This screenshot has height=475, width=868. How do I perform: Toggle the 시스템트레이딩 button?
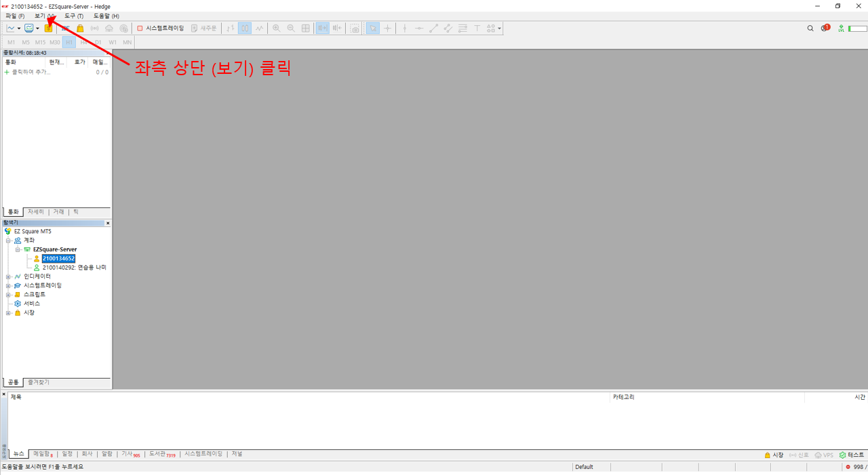pos(161,28)
